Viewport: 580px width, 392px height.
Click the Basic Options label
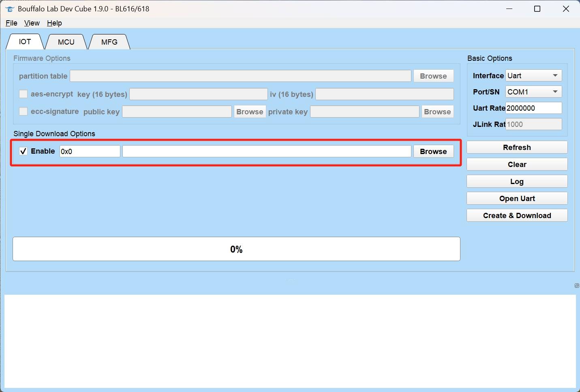tap(490, 58)
